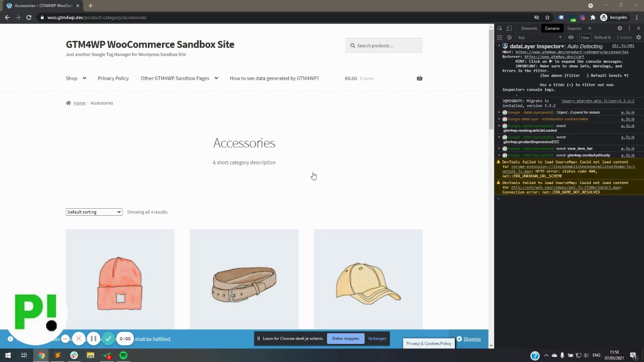Click the console Filter input field
Viewport: 644px width, 362px height.
pos(585,37)
